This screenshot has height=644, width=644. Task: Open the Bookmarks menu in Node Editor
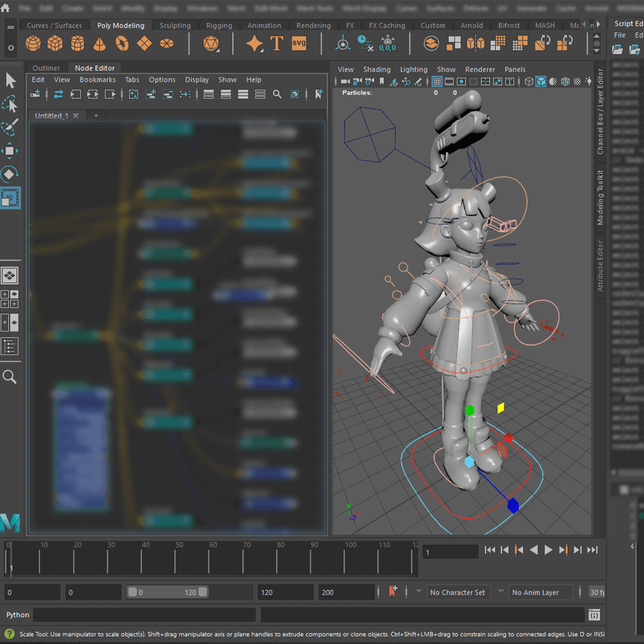[97, 80]
